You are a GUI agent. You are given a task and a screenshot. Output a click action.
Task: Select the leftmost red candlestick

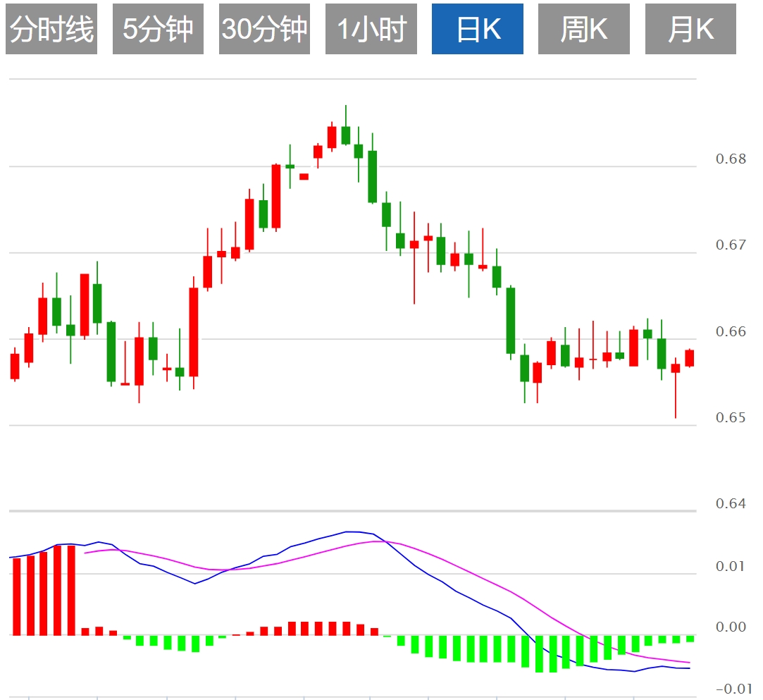point(15,367)
